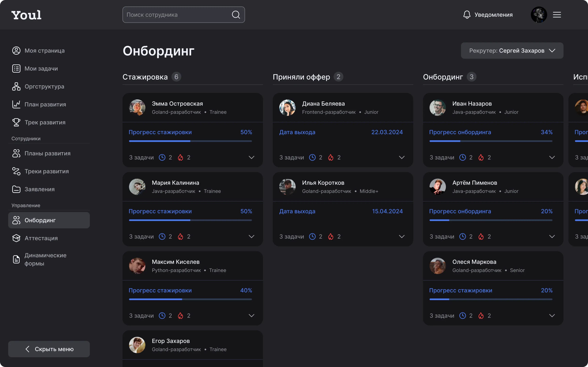Click the notifications bell icon
This screenshot has width=588, height=367.
pos(466,14)
